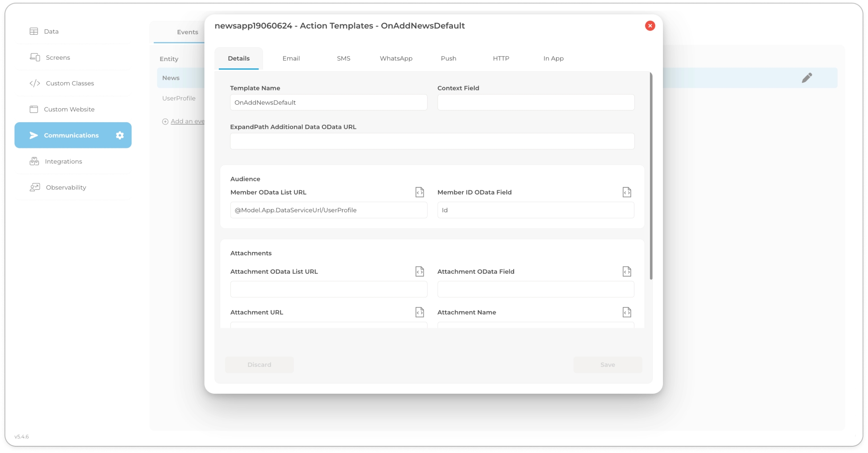Select the Push tab

(x=448, y=58)
